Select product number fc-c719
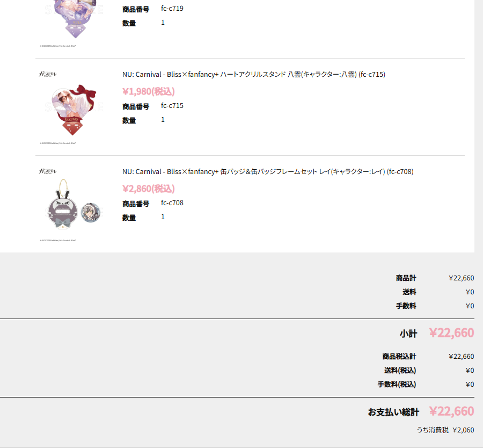The width and height of the screenshot is (483, 448). pyautogui.click(x=172, y=8)
